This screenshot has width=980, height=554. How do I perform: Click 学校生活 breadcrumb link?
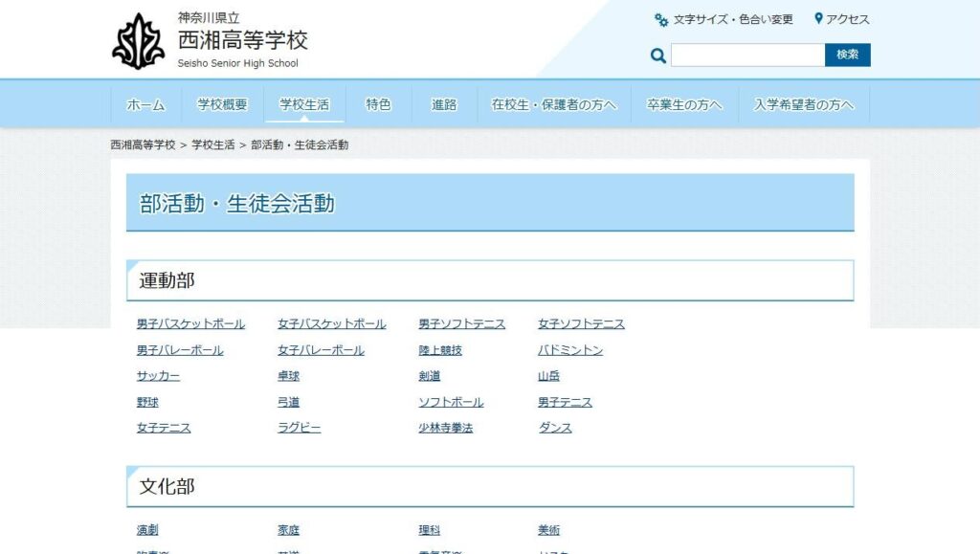click(x=213, y=144)
